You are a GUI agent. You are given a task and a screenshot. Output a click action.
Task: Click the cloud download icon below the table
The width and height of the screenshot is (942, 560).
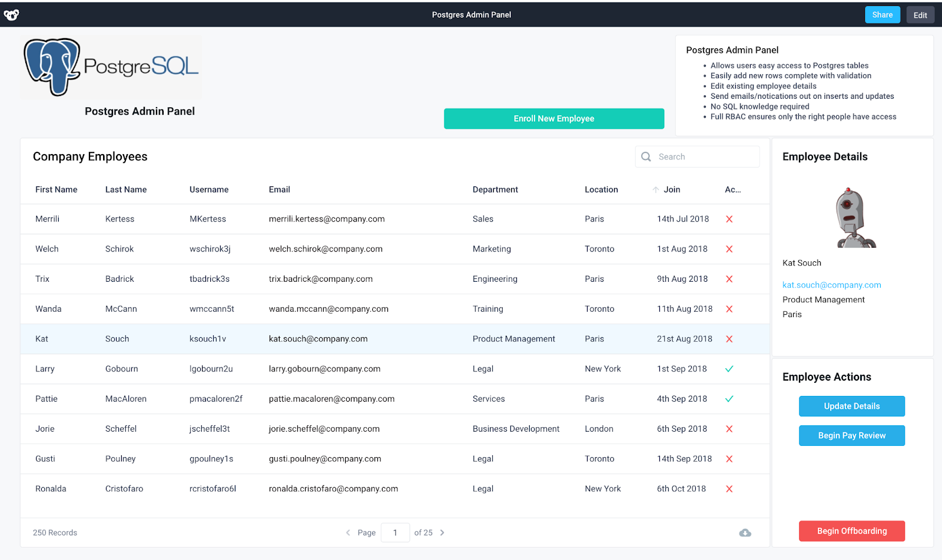[x=745, y=532]
